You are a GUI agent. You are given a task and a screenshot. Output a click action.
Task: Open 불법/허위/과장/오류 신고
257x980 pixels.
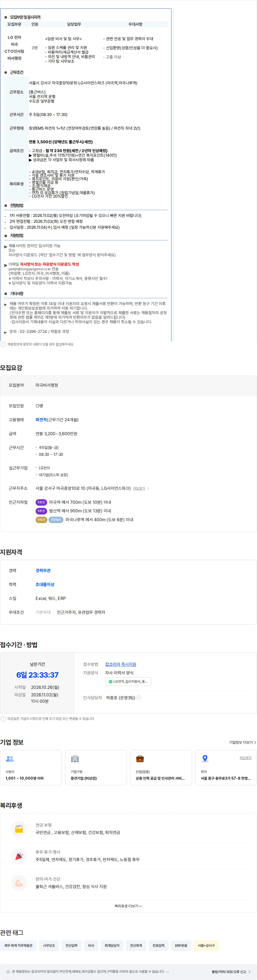(x=231, y=972)
